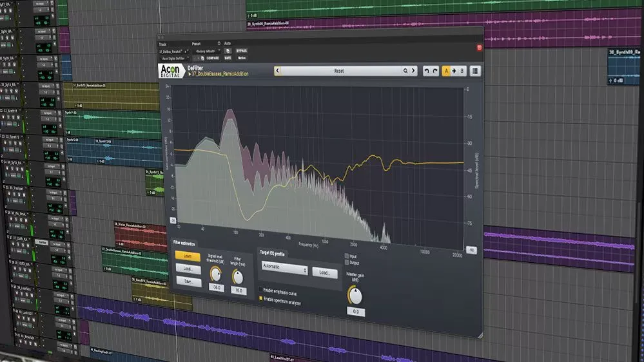Select A settings slot
644x362 pixels.
tap(446, 71)
